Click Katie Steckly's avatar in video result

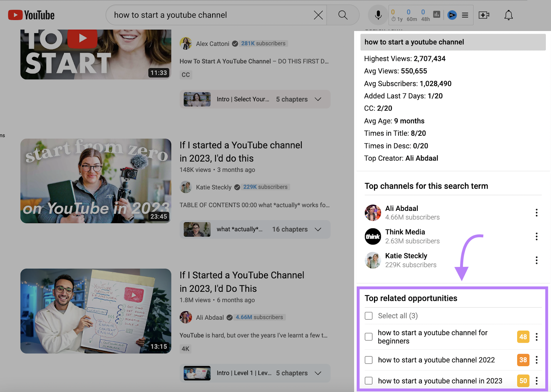click(186, 187)
